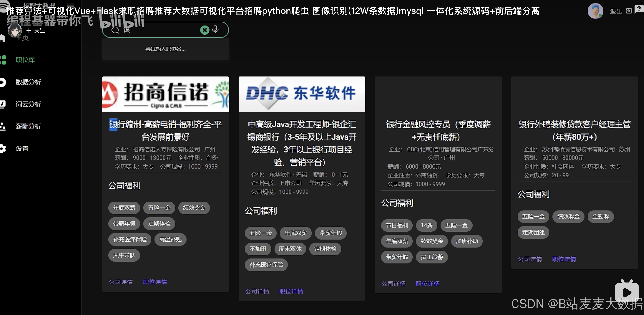Image resolution: width=644 pixels, height=315 pixels.
Task: Click the 尝试输入职位名... suggestion box
Action: tap(165, 49)
